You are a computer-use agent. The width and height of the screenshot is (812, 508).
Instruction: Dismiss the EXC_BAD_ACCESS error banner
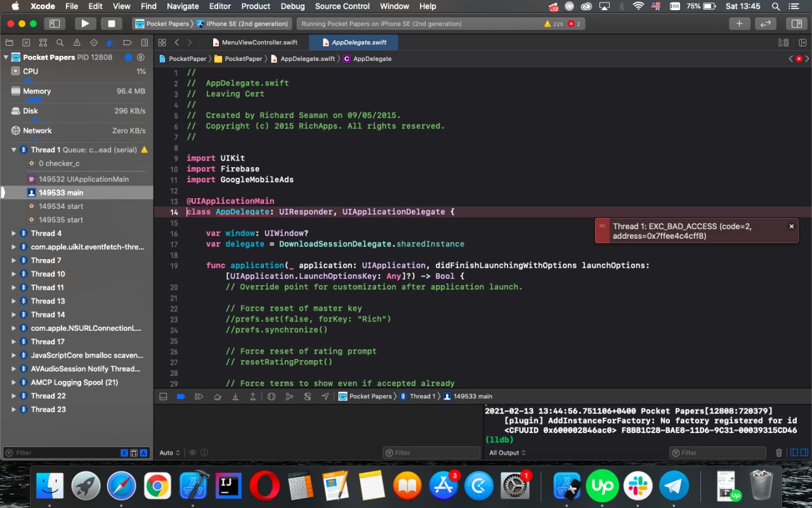tap(791, 226)
